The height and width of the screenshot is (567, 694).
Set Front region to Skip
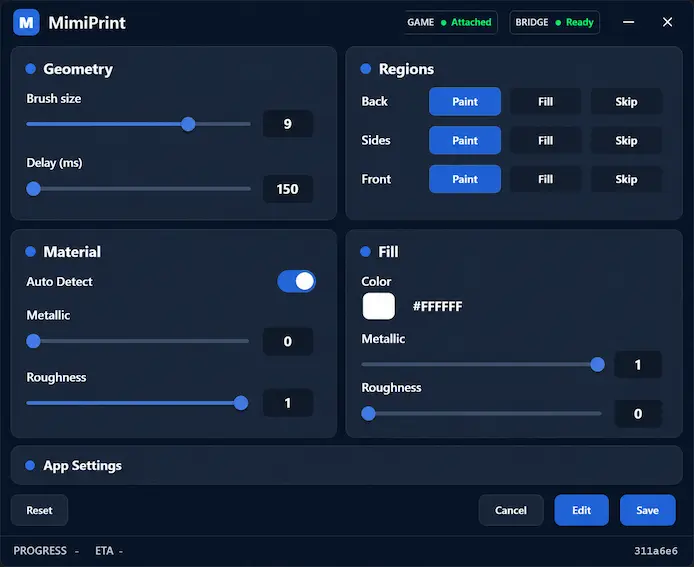pos(626,179)
